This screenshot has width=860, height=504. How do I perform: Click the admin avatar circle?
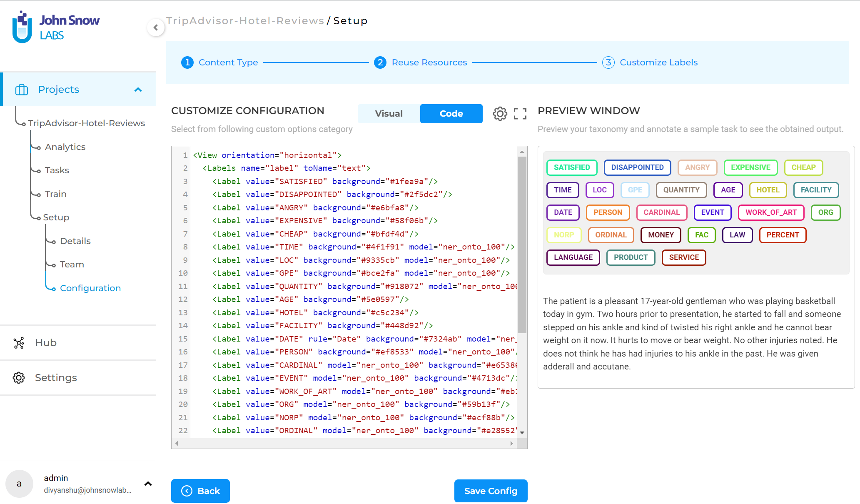click(19, 484)
